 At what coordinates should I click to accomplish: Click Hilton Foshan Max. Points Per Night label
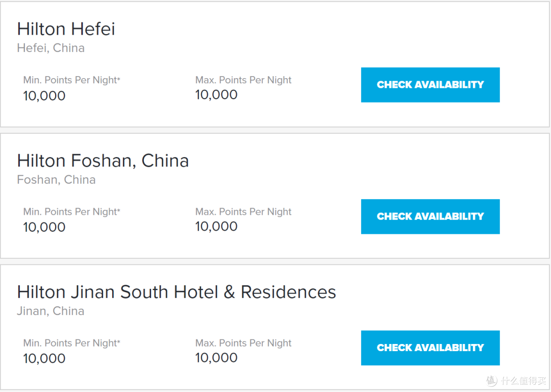[243, 212]
